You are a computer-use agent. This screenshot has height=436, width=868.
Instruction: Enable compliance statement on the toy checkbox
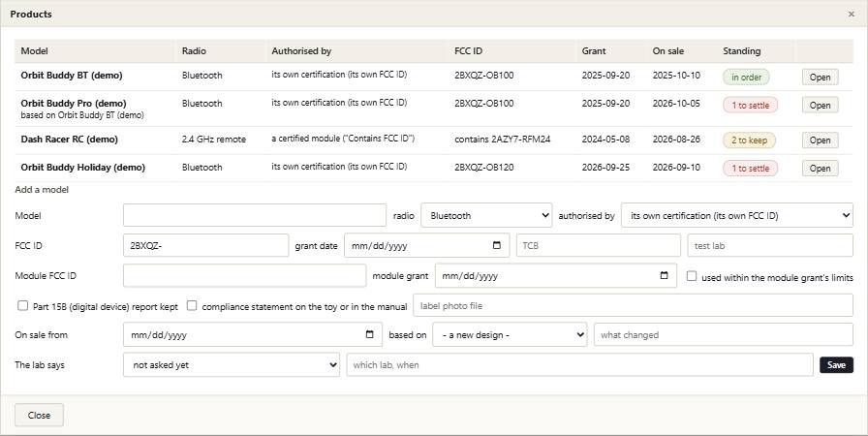click(x=192, y=305)
